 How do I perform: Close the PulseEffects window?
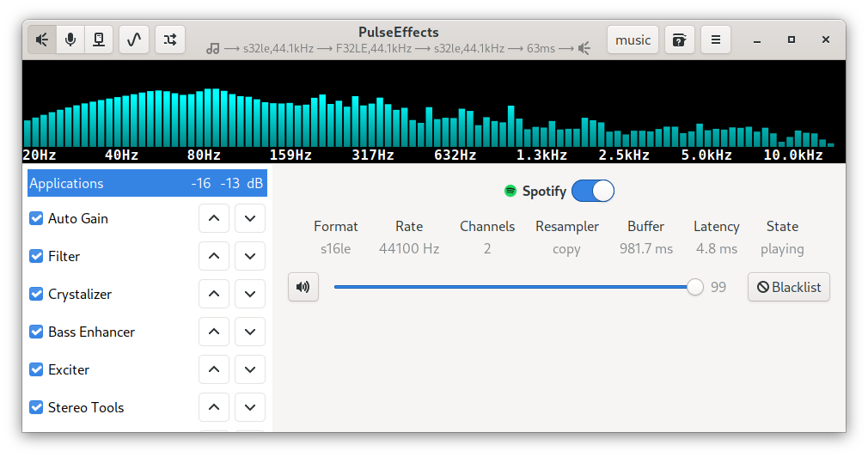coord(825,40)
